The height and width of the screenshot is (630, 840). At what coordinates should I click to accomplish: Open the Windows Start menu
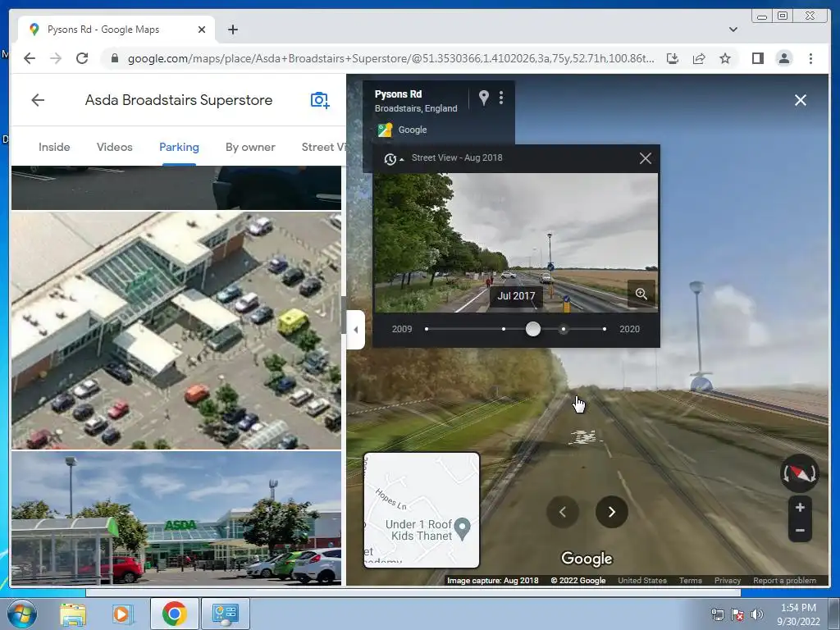click(x=22, y=614)
